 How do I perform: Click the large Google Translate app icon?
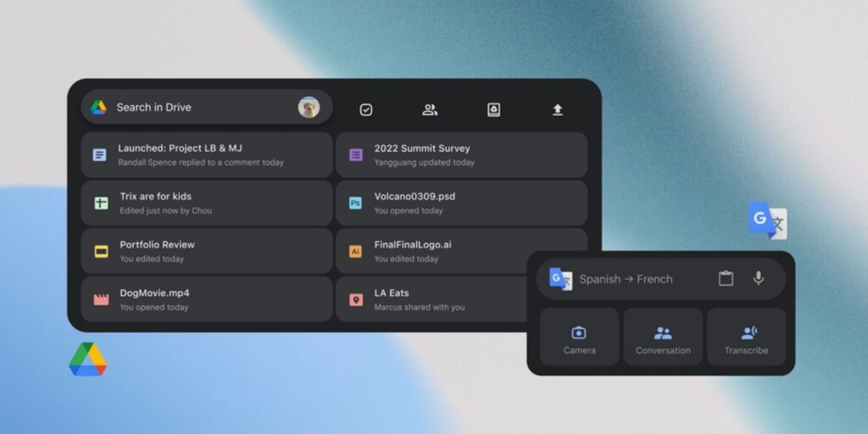(x=768, y=220)
